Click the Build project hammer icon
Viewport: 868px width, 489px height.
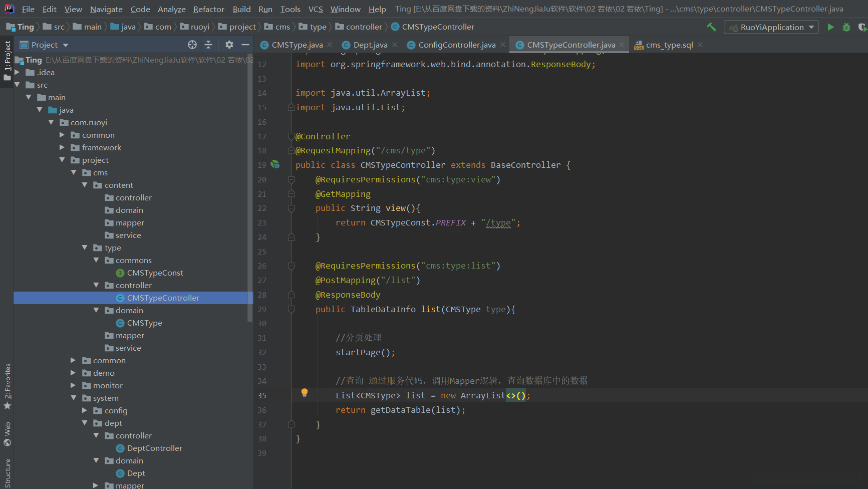pos(711,27)
